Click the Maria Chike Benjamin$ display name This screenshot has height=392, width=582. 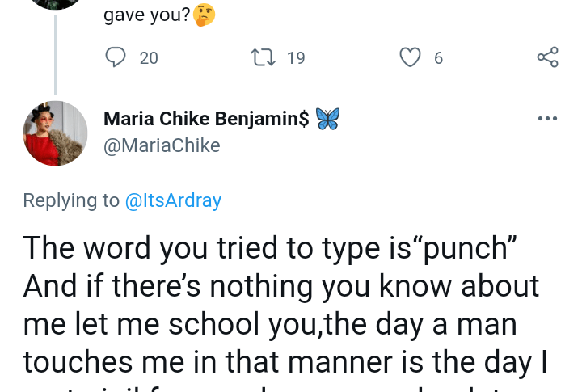click(206, 120)
